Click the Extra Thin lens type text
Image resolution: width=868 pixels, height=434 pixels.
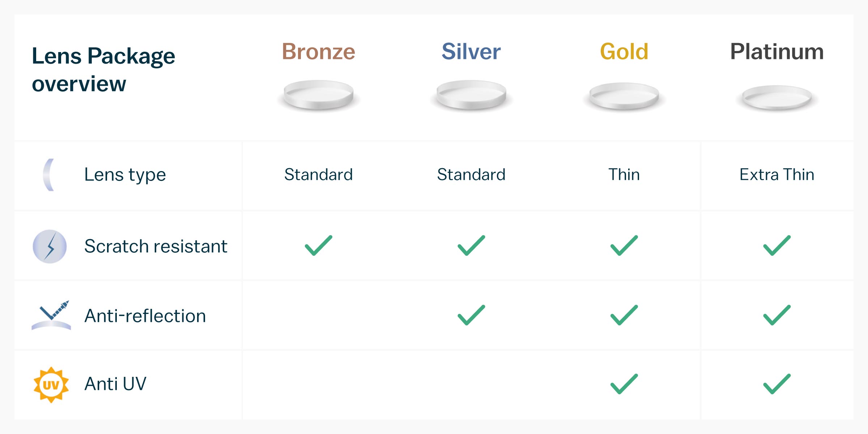tap(777, 175)
